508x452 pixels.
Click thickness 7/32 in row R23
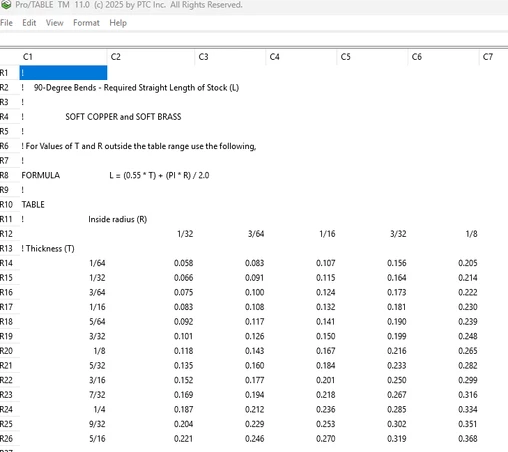pos(97,395)
